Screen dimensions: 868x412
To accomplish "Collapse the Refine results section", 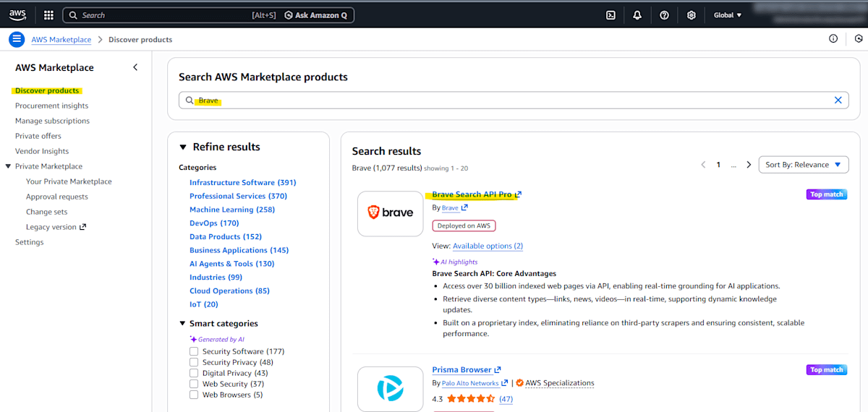I will pos(183,147).
